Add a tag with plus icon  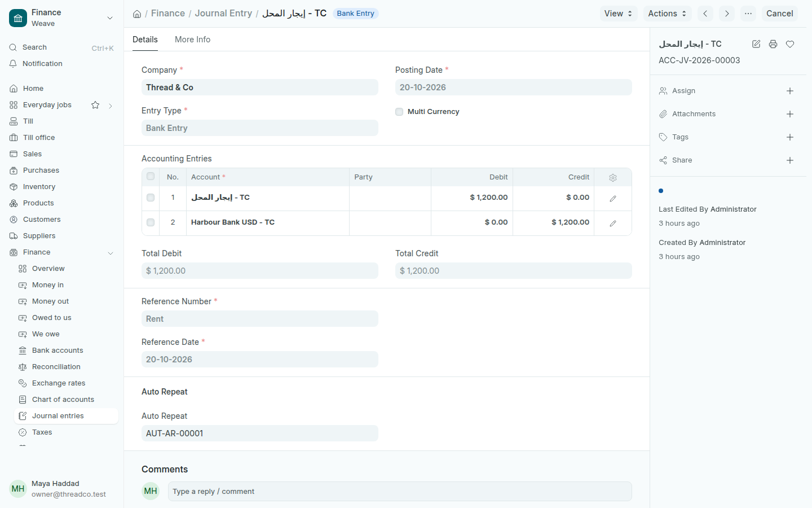tap(790, 137)
